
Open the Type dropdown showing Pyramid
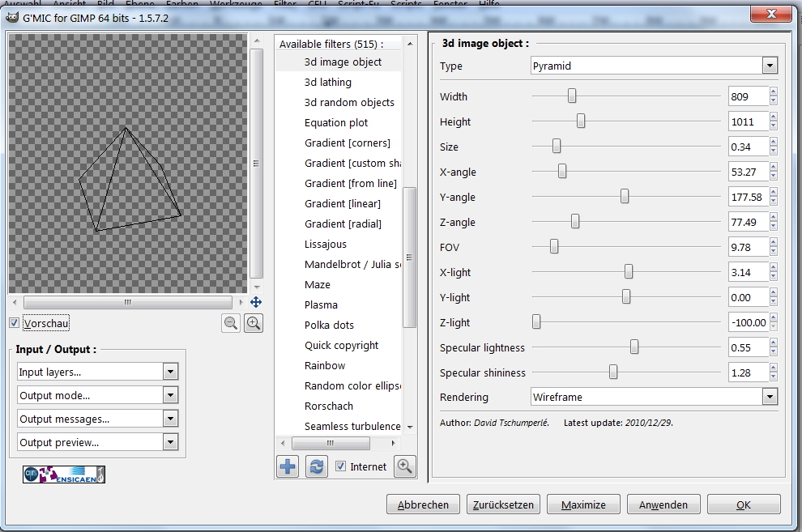coord(655,66)
